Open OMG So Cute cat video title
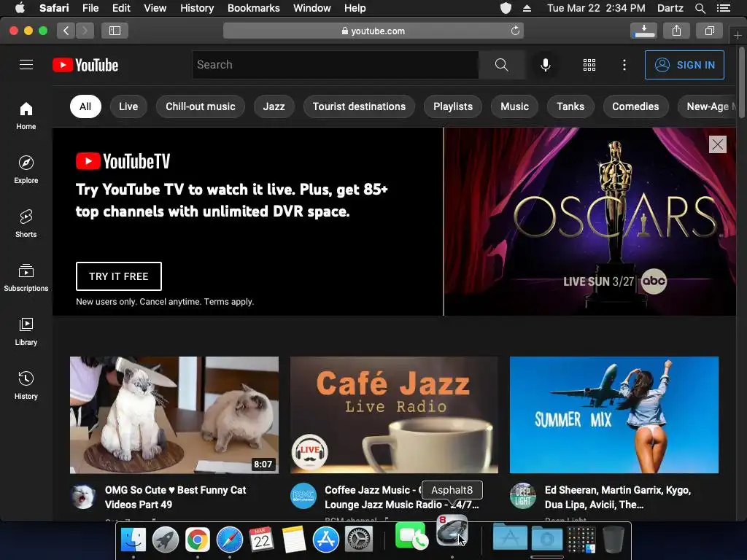The height and width of the screenshot is (560, 747). coord(176,497)
